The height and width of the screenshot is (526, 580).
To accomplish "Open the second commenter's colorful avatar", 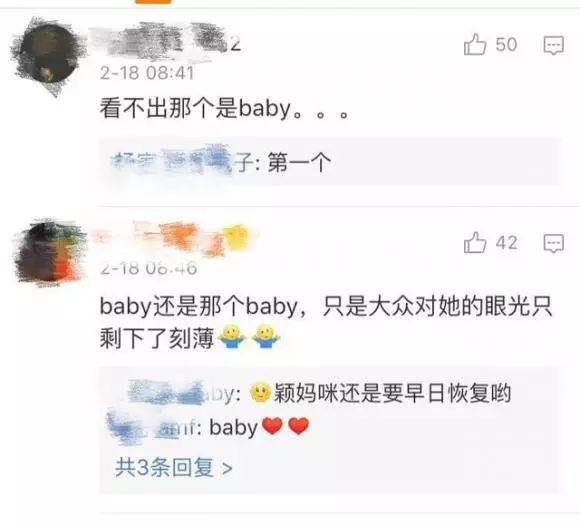I will click(49, 252).
